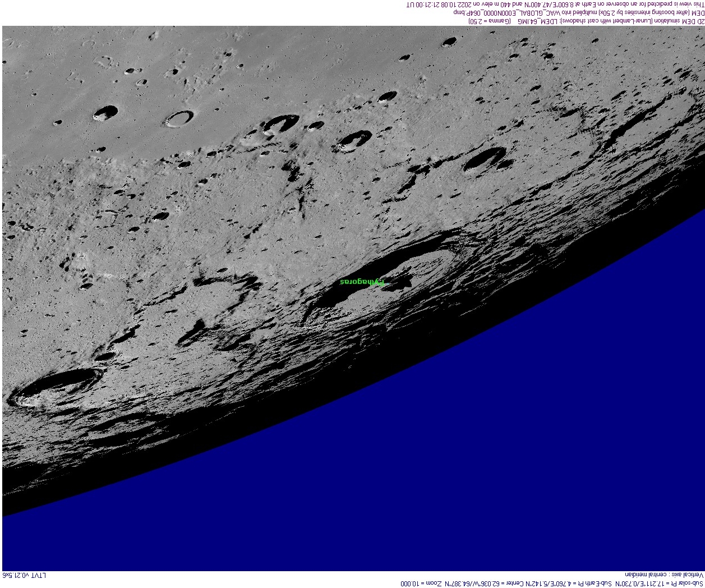Click the bright ring crater on the mare

click(x=180, y=118)
